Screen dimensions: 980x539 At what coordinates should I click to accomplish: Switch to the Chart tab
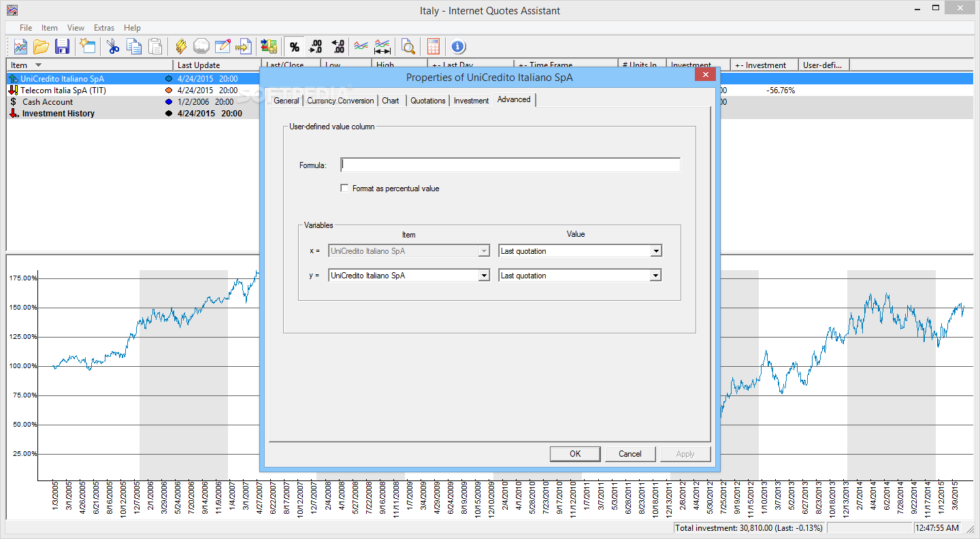(x=391, y=101)
